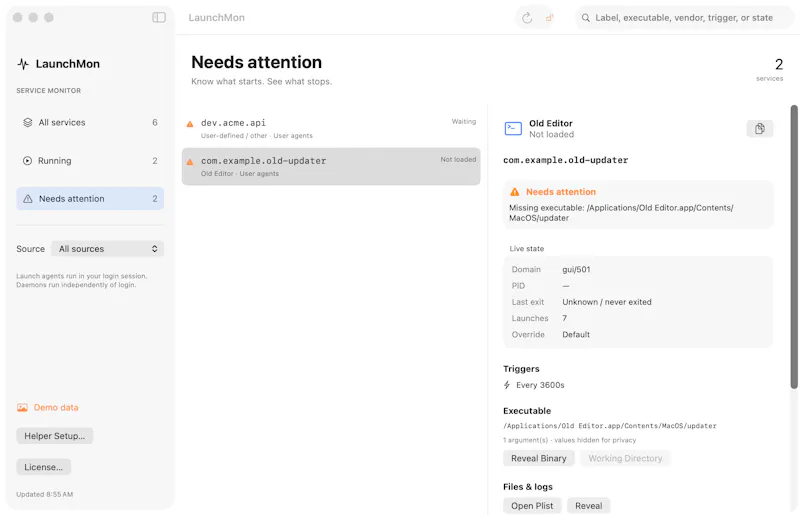Click the Helper Setup... button

pos(55,436)
